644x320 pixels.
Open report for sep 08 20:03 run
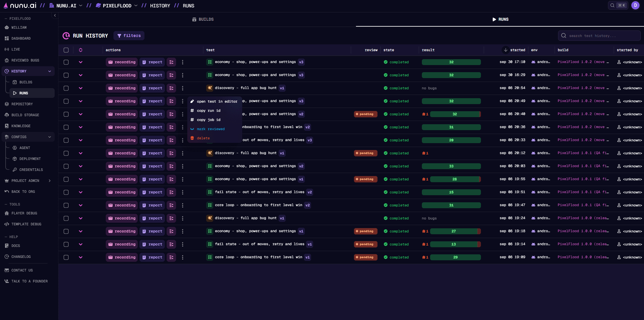[152, 166]
